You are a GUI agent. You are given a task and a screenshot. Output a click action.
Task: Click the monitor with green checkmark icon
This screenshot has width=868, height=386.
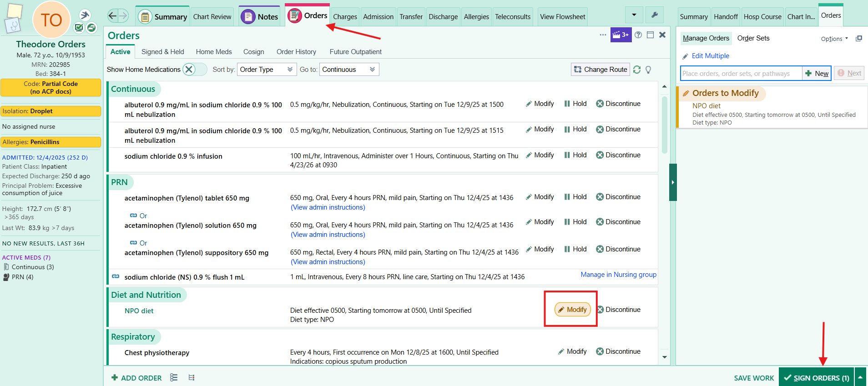(79, 28)
